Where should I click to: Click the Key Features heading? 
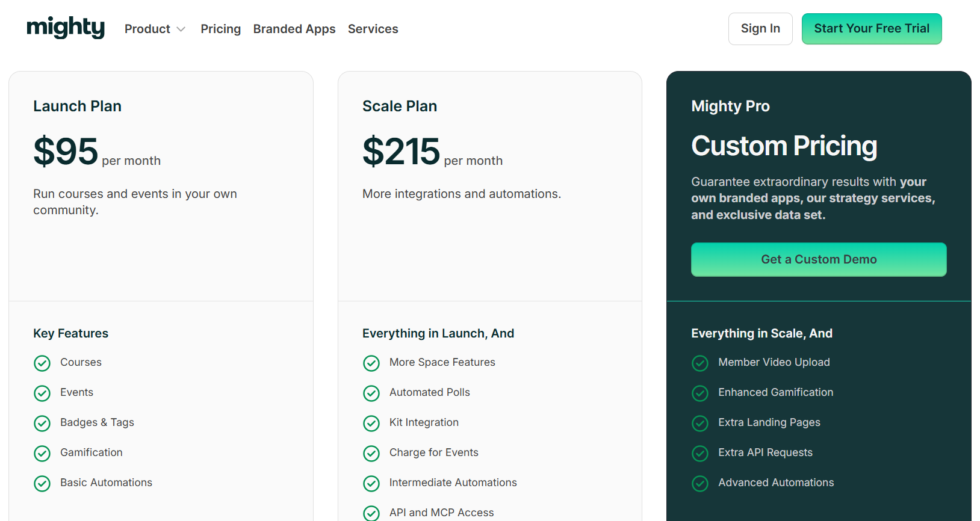(70, 333)
